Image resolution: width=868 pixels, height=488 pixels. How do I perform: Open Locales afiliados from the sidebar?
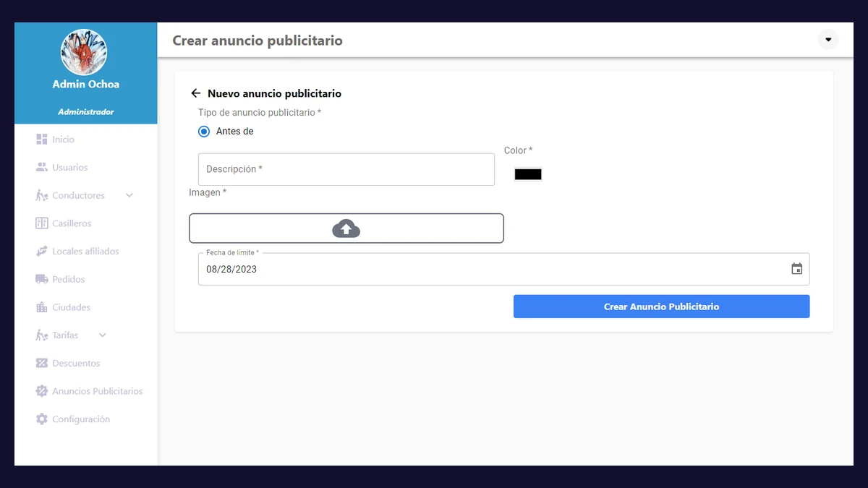coord(85,252)
